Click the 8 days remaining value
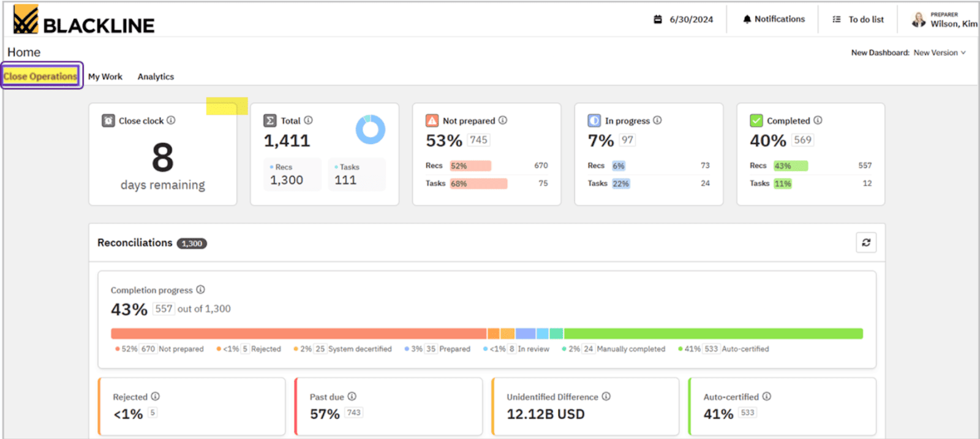980x439 pixels. coord(163,158)
